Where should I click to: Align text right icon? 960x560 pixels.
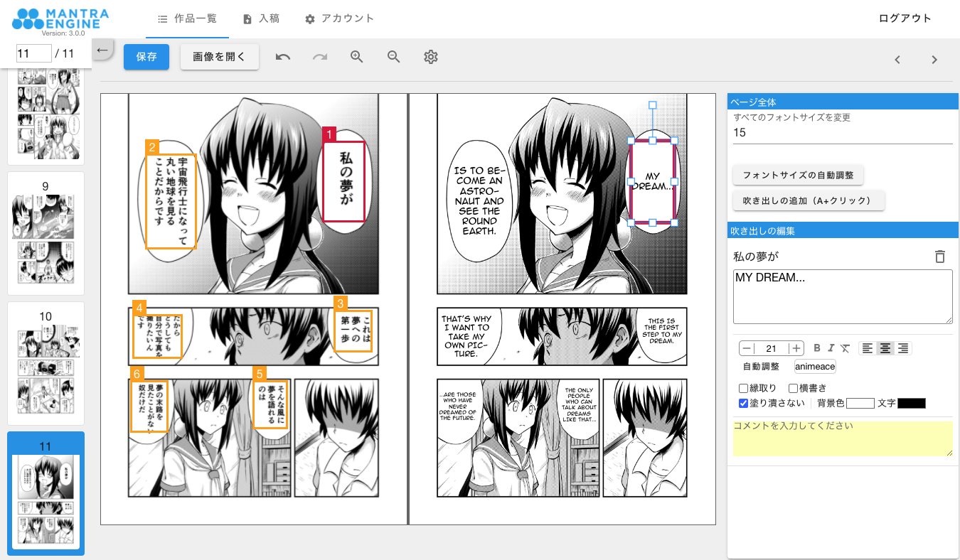click(903, 348)
